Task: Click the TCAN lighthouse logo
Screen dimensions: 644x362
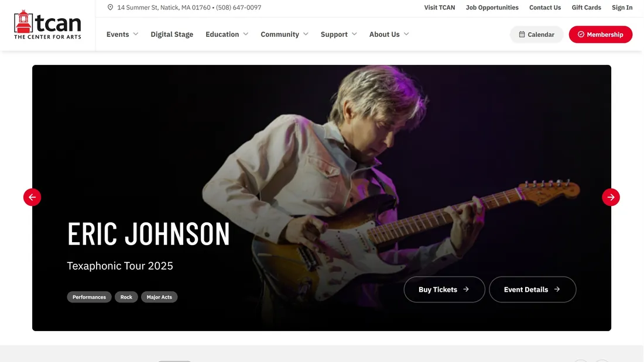Action: click(47, 25)
